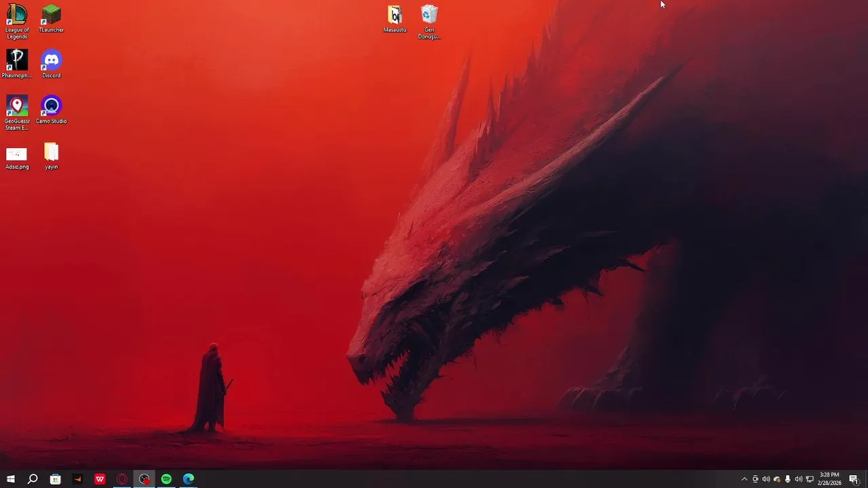The width and height of the screenshot is (868, 488).
Task: Open the cloud sync tray icon
Action: (777, 479)
